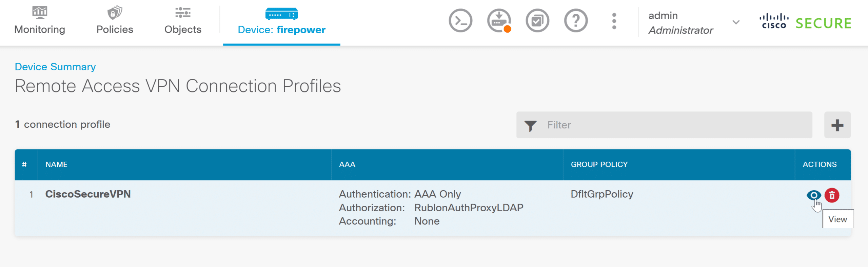Open the three-dot More options menu
The image size is (868, 267).
614,21
